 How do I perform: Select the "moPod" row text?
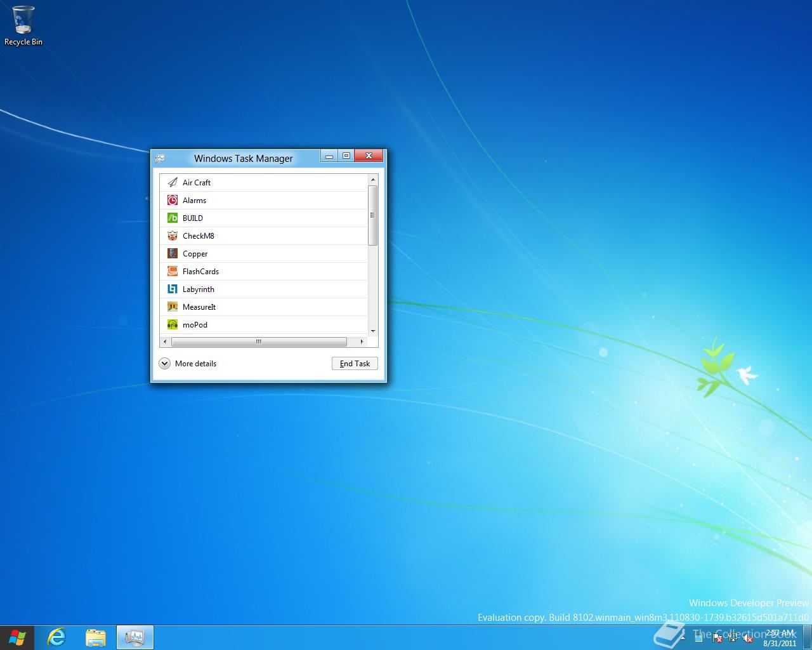pyautogui.click(x=195, y=324)
